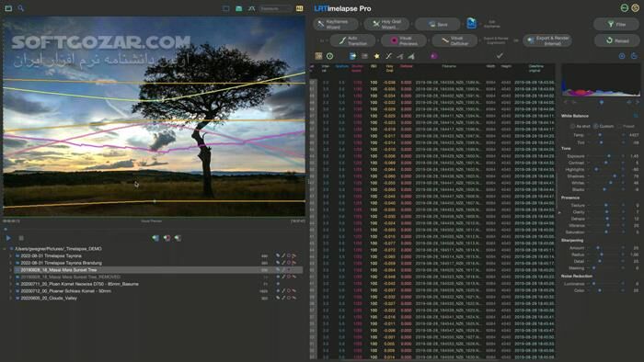Select Masai Mara Sunset Tree_REMOVED sequence
Image resolution: width=644 pixels, height=362 pixels.
(71, 277)
